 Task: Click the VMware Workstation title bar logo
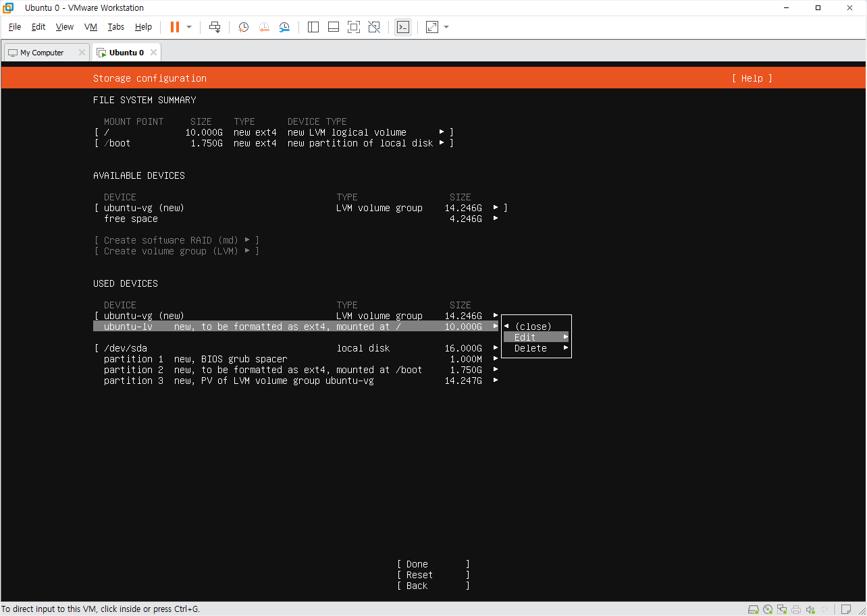tap(9, 8)
